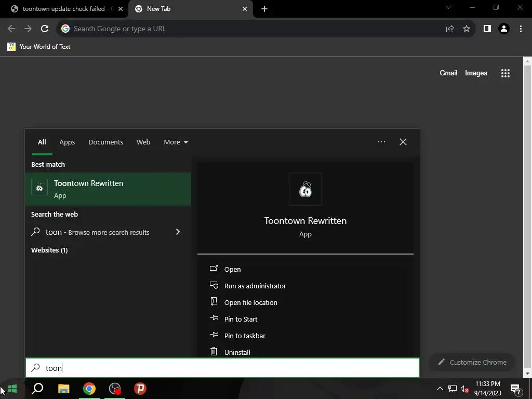Switch to the Web search tab
This screenshot has width=532, height=399.
pyautogui.click(x=143, y=142)
